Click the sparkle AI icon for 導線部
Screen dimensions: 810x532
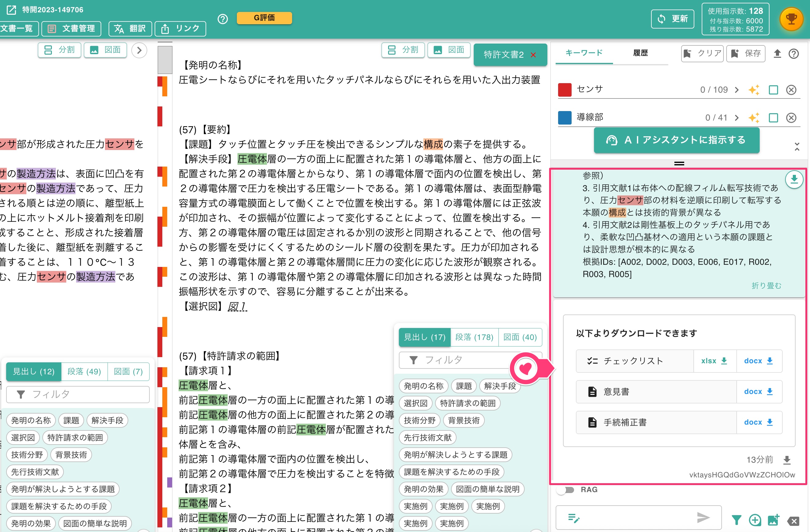point(754,118)
